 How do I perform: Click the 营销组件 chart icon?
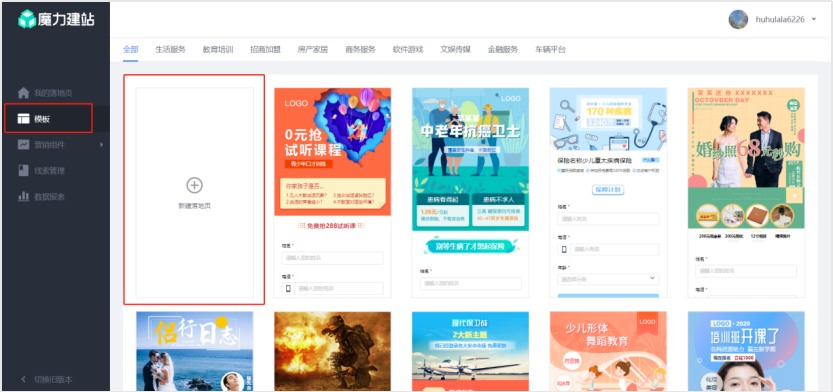pyautogui.click(x=23, y=144)
